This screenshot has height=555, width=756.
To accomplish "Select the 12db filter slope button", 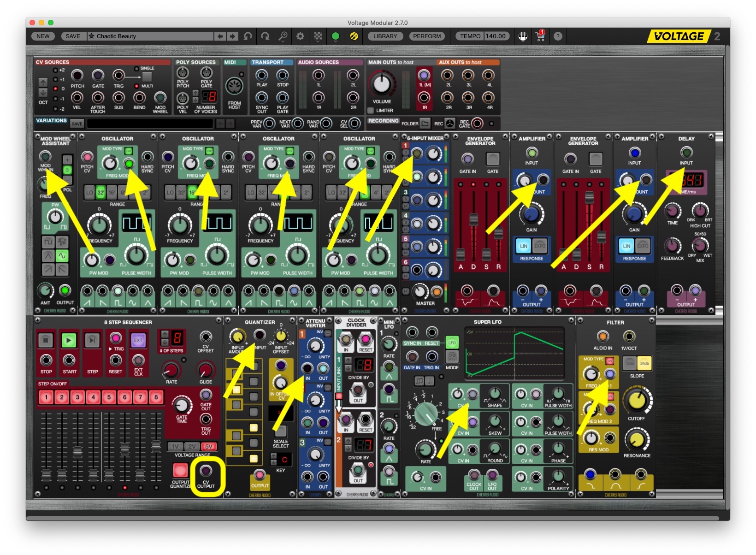I will [630, 363].
